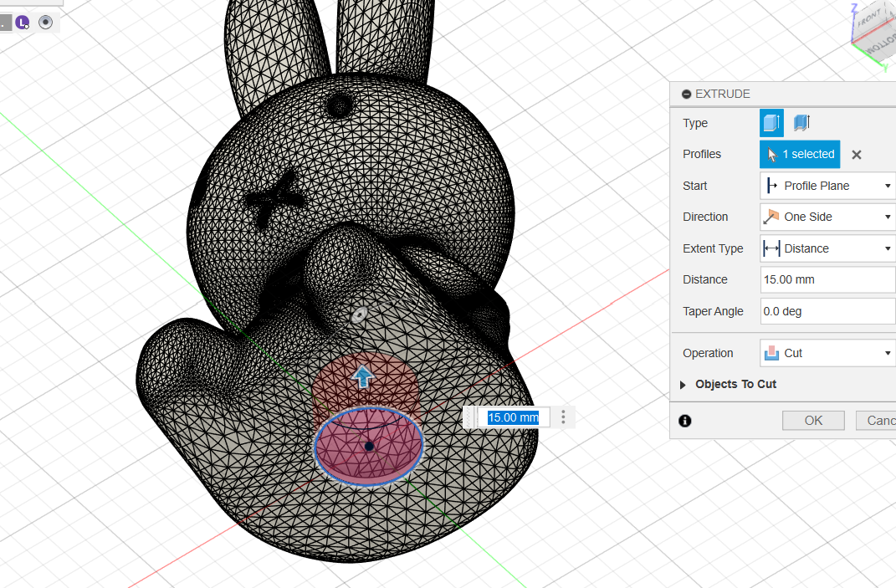Image resolution: width=896 pixels, height=588 pixels.
Task: Click the Distance field showing 15.00 mm
Action: pos(827,279)
